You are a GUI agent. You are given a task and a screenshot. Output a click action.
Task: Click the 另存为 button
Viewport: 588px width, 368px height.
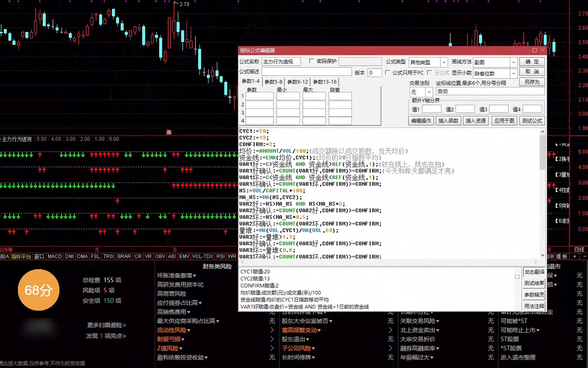[x=532, y=82]
